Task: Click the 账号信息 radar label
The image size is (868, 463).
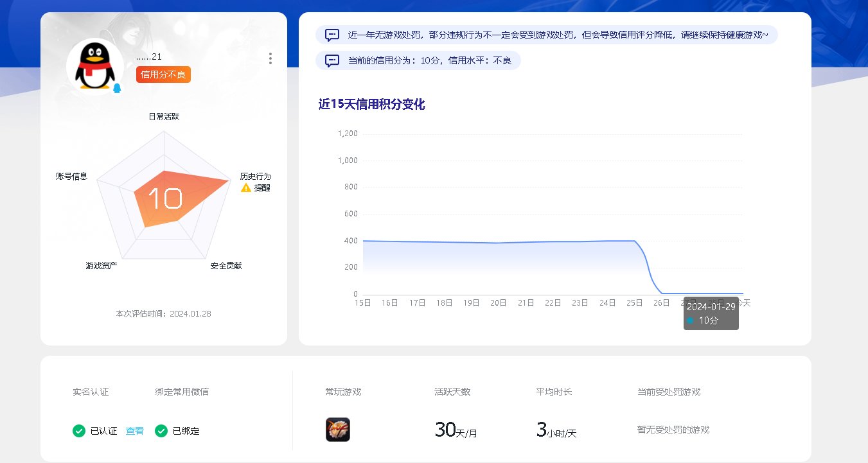Action: click(x=71, y=176)
